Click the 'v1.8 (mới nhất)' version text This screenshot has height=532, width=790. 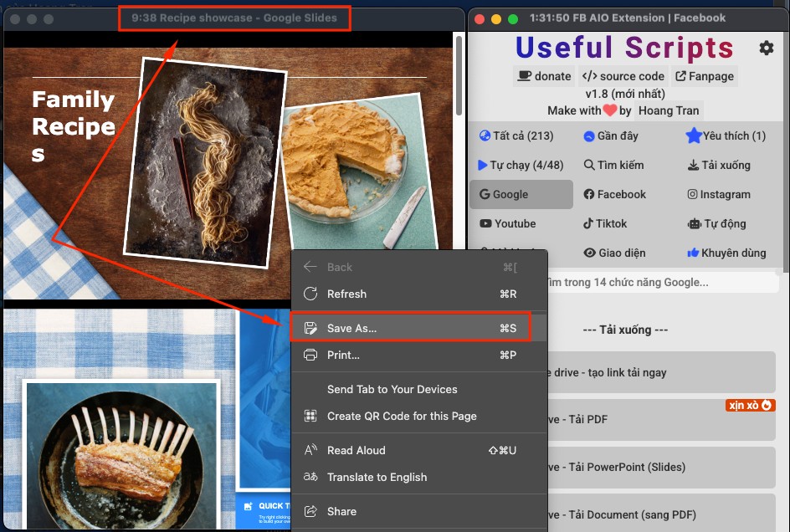[x=625, y=94]
